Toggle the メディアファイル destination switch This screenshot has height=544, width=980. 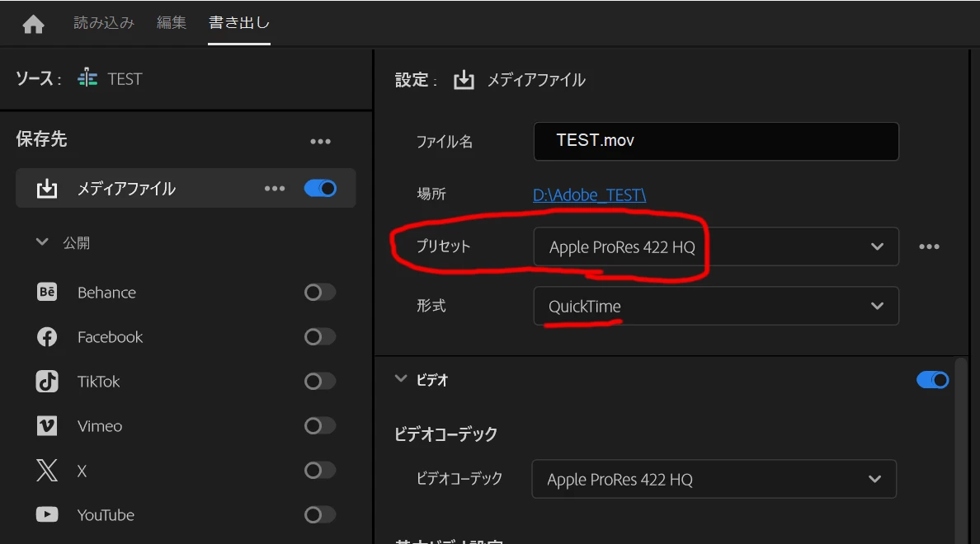[321, 188]
